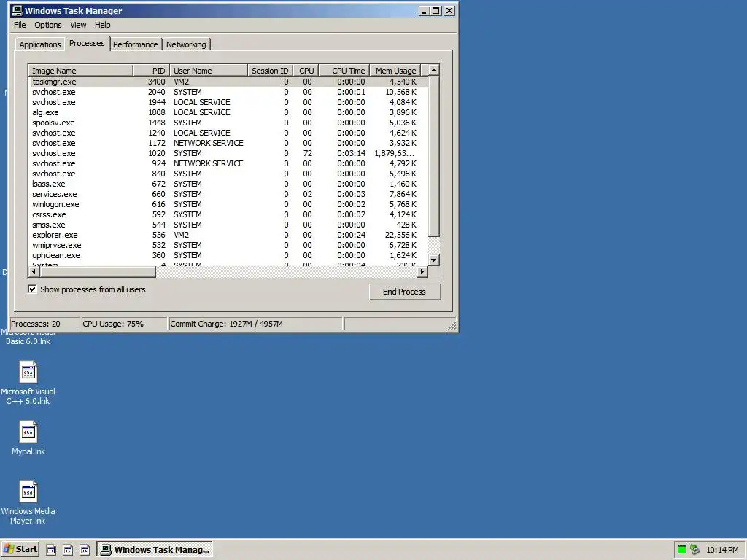Click the 0:03:14 CPU time cell
This screenshot has width=747, height=560.
pyautogui.click(x=351, y=153)
